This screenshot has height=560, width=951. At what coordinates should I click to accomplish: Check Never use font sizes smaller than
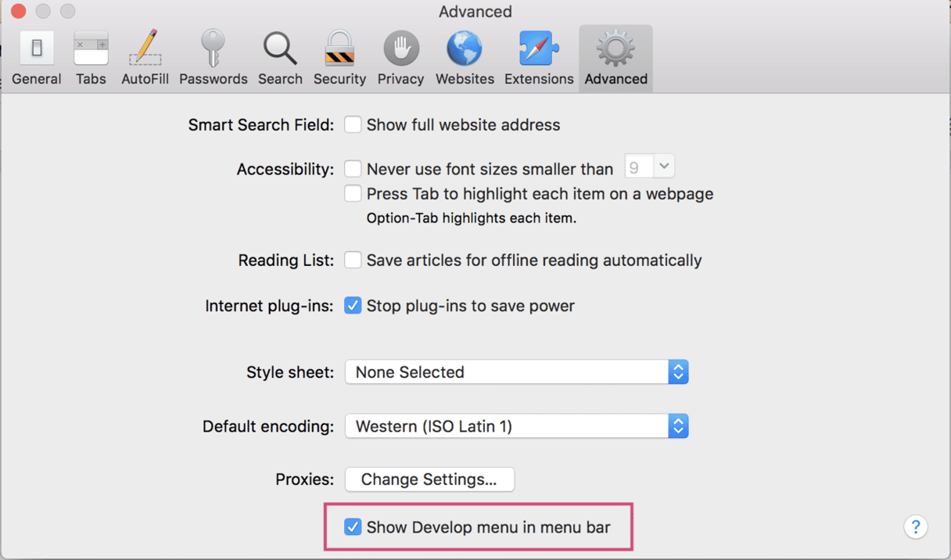[353, 169]
